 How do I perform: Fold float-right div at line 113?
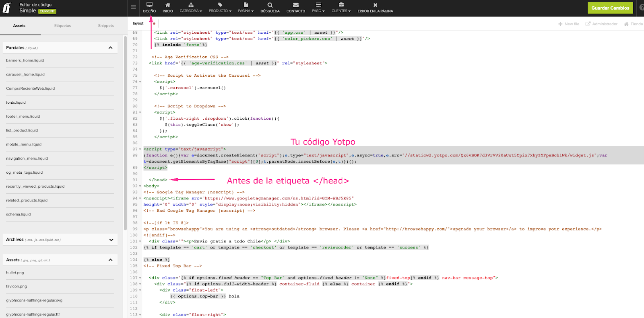[x=140, y=315]
